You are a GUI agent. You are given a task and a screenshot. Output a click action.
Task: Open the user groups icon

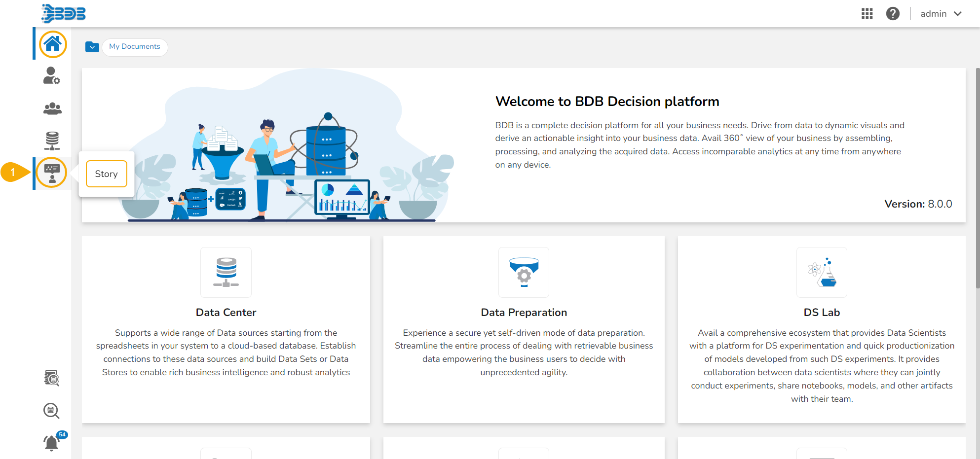[x=52, y=108]
